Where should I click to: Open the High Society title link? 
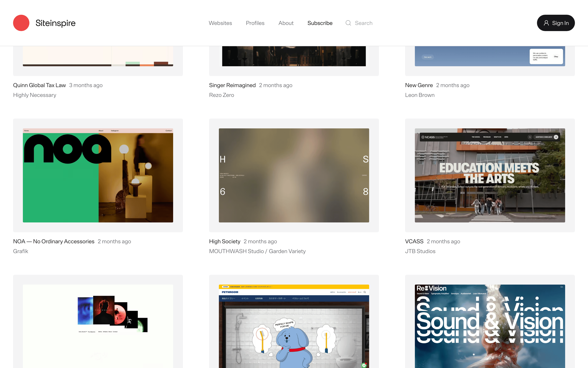pyautogui.click(x=225, y=241)
